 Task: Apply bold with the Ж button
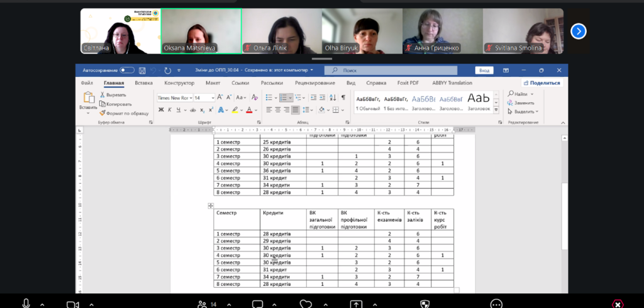pyautogui.click(x=161, y=110)
